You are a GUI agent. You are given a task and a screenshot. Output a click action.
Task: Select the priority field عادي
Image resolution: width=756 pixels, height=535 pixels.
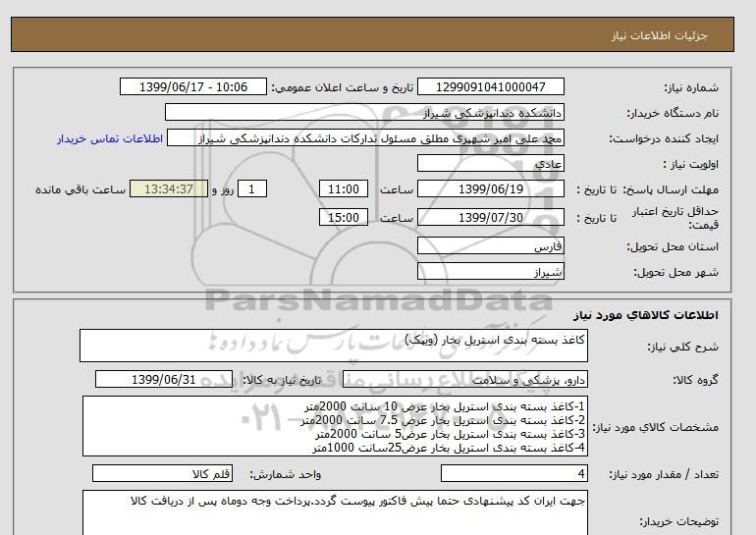490,163
